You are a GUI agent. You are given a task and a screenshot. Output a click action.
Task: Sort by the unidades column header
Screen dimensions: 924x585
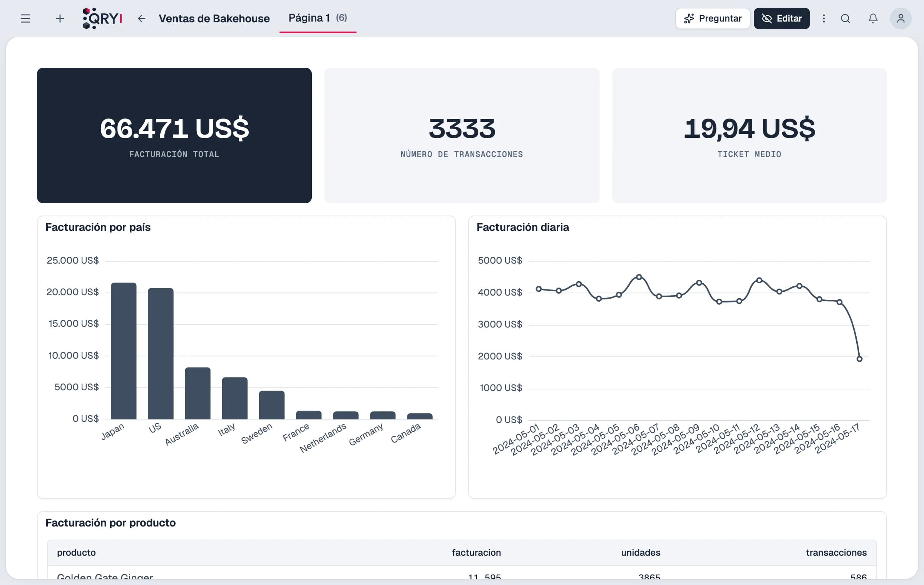(641, 553)
